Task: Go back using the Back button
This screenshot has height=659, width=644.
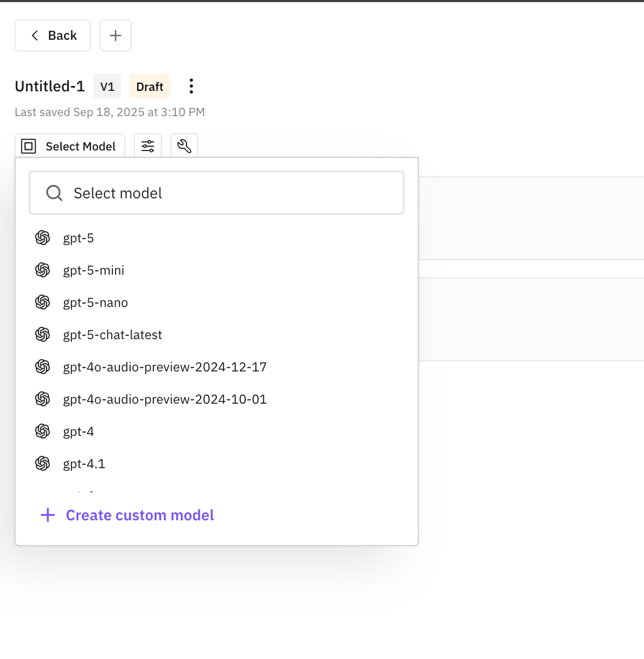Action: [x=53, y=35]
